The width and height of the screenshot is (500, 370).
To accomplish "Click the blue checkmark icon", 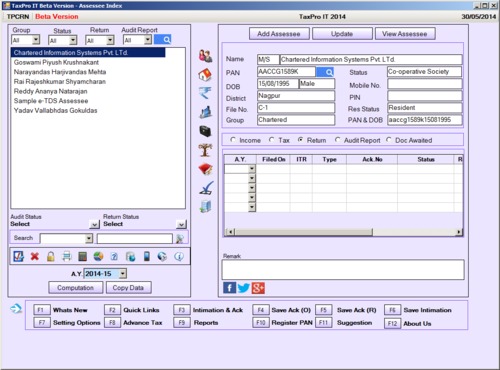I will (206, 188).
